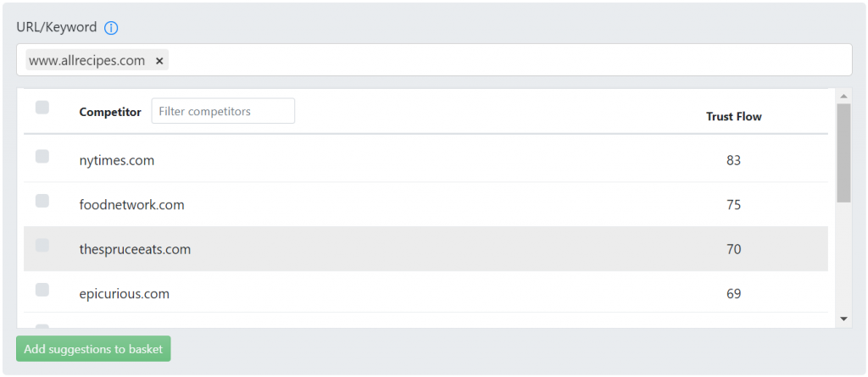Click the URL/Keyword info icon
The height and width of the screenshot is (377, 868).
[111, 28]
